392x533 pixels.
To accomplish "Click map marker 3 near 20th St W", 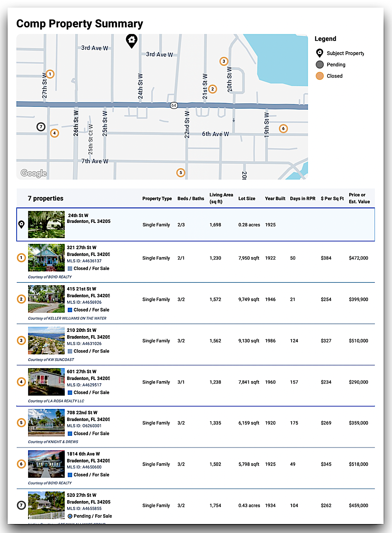I will 224,61.
